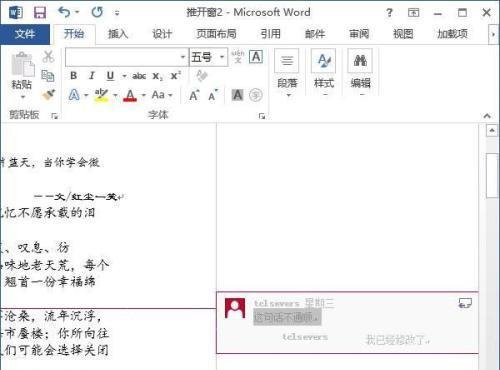The width and height of the screenshot is (500, 370).
Task: Click into the font name box
Action: tap(122, 57)
